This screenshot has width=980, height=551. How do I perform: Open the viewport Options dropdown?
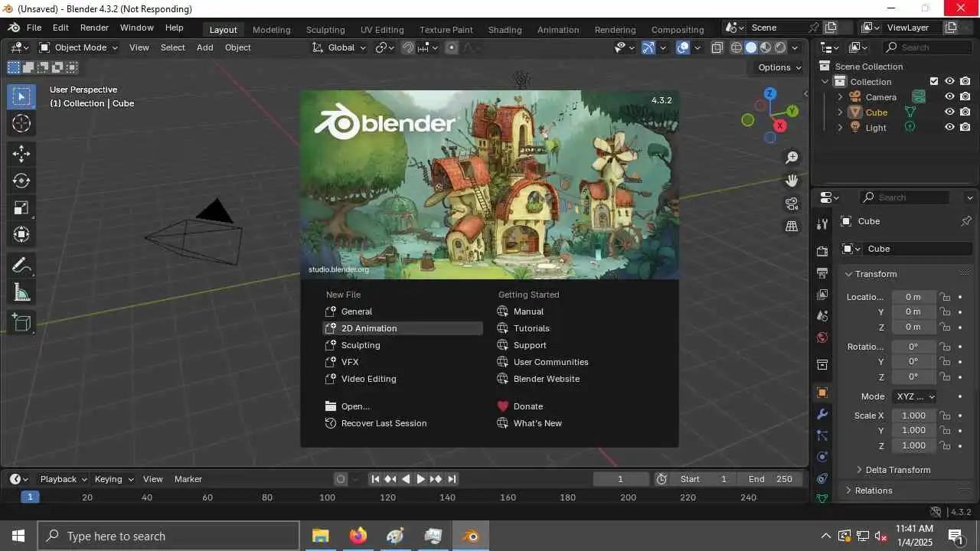click(x=779, y=67)
